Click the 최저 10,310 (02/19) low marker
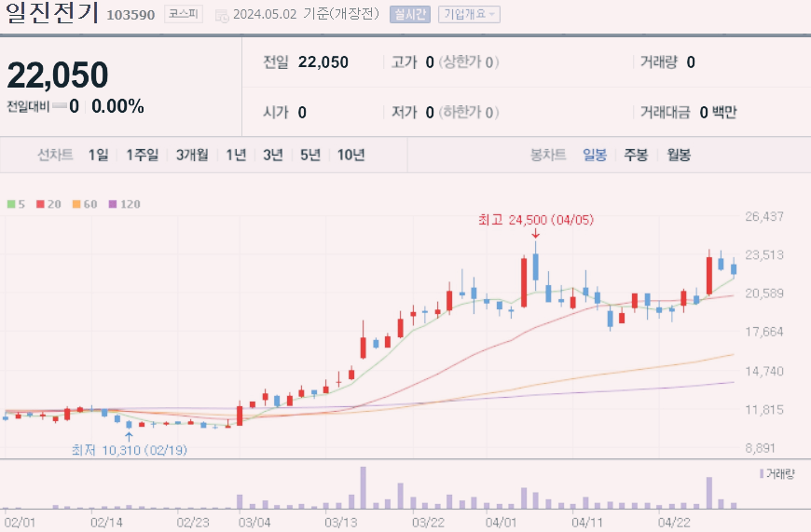Screen dimensions: 811x532 click(130, 450)
